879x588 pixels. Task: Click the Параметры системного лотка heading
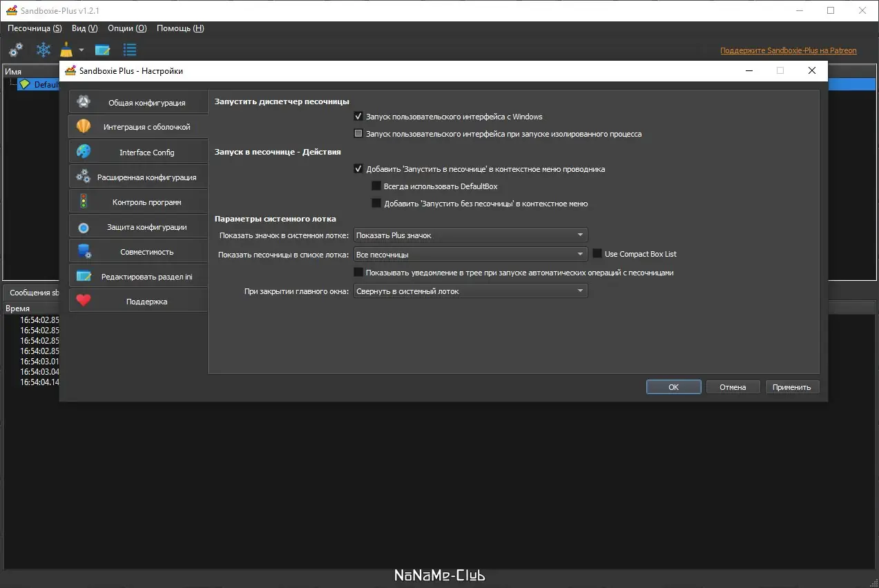[x=276, y=219]
